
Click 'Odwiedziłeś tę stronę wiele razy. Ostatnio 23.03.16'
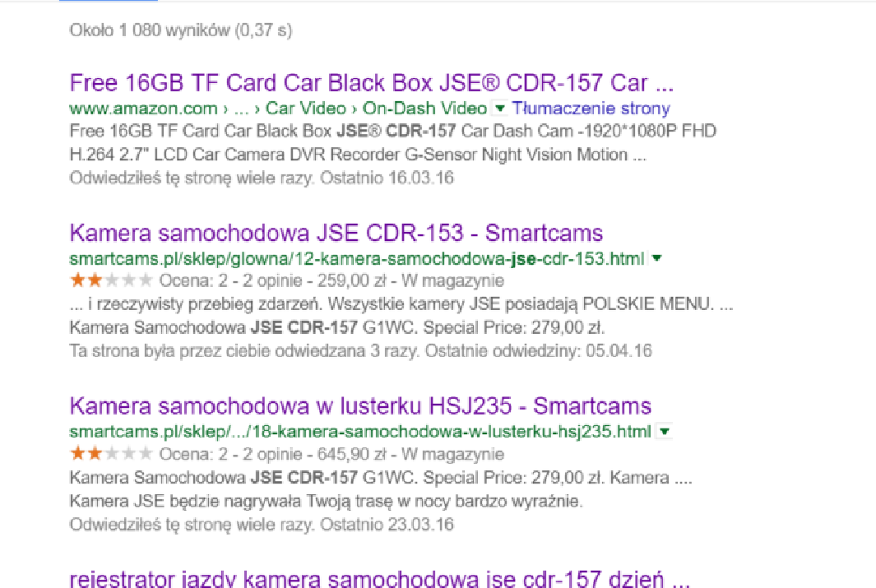(x=262, y=525)
